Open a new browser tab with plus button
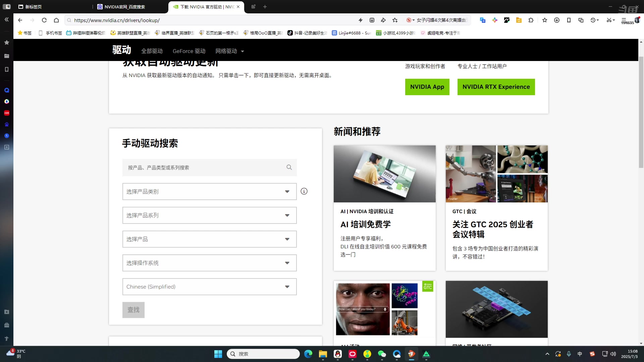644x362 pixels. 265,7
